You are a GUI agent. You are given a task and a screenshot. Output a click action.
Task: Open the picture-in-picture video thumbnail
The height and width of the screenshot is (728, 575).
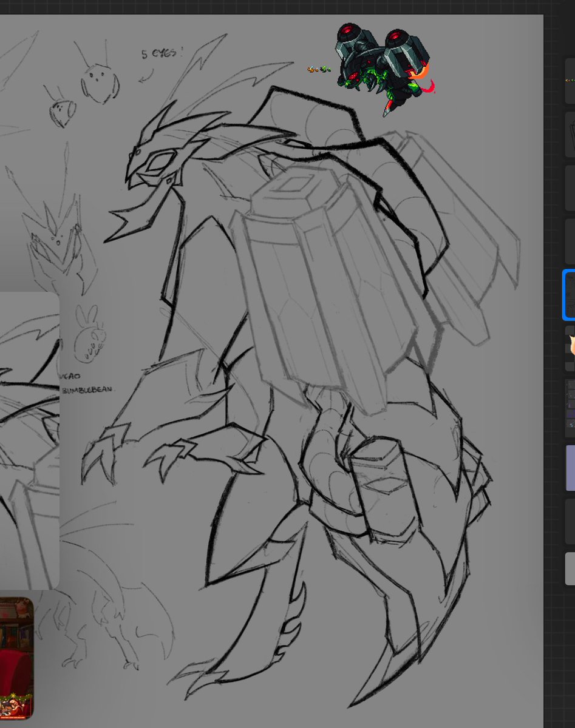(x=16, y=658)
